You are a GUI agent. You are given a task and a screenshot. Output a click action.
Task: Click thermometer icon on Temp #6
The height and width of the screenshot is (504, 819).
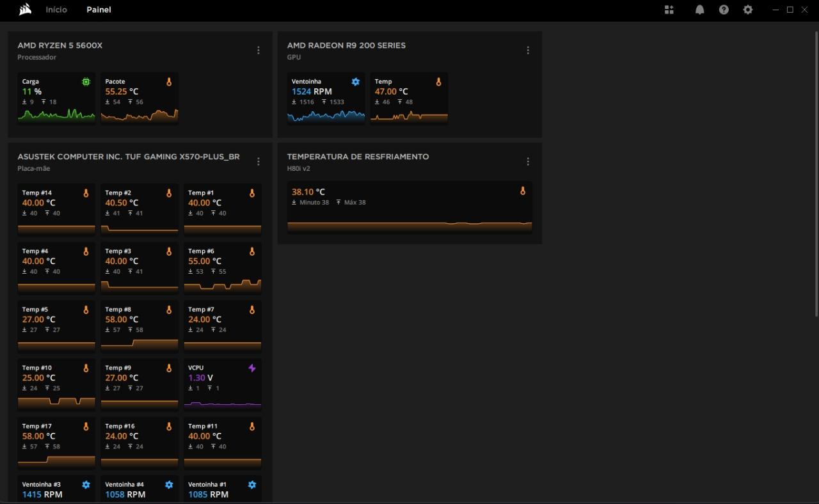click(252, 251)
